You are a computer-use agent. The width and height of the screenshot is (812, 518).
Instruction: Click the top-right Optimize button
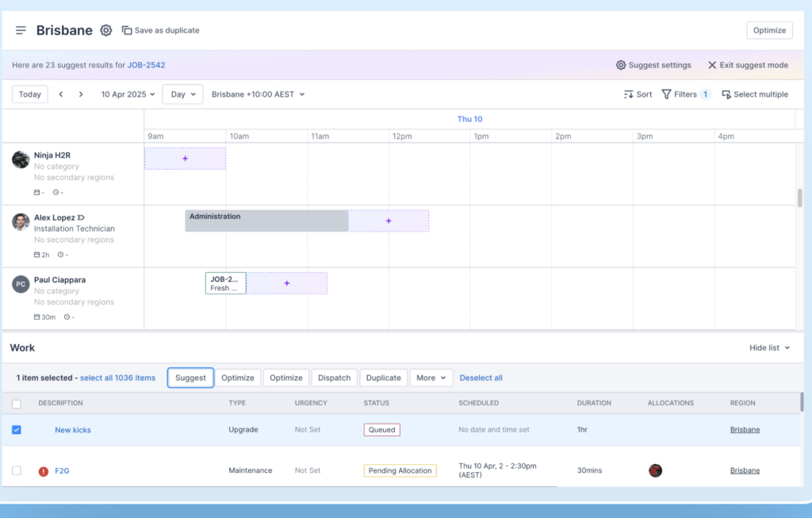click(769, 31)
